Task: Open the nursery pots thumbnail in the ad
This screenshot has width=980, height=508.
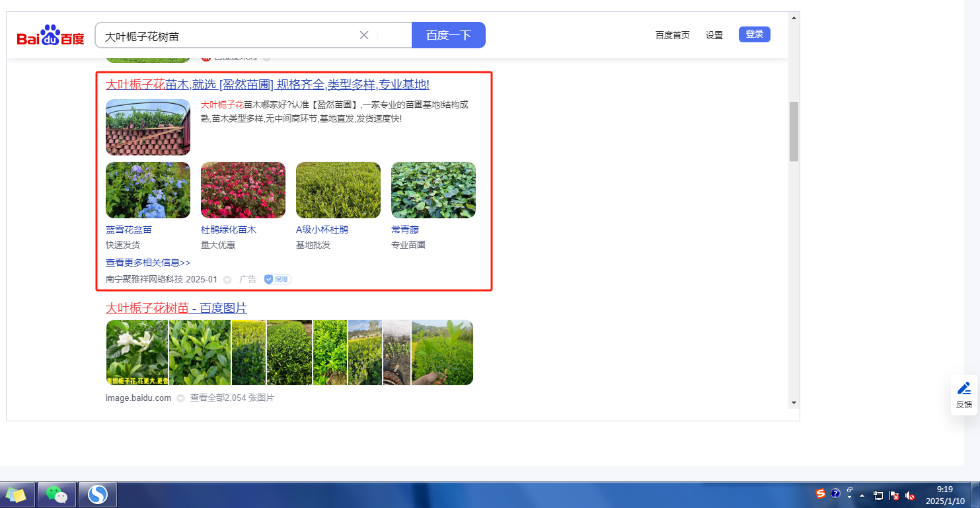Action: coord(148,127)
